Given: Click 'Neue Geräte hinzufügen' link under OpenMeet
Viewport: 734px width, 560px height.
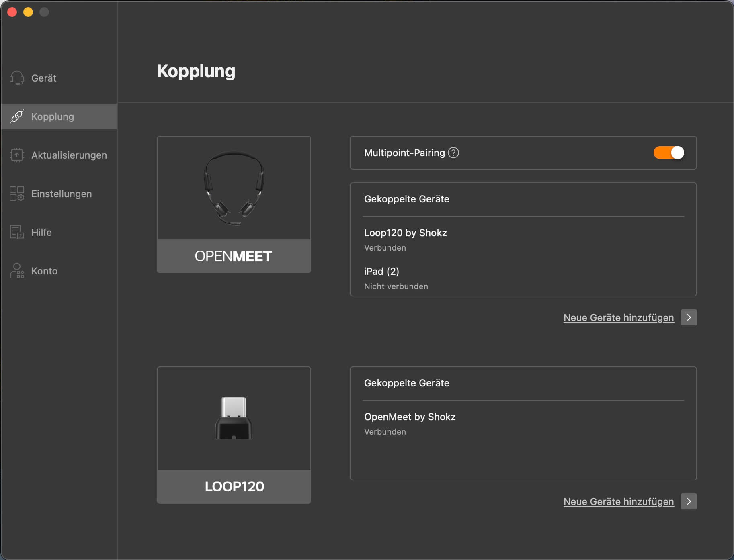Looking at the screenshot, I should 618,317.
